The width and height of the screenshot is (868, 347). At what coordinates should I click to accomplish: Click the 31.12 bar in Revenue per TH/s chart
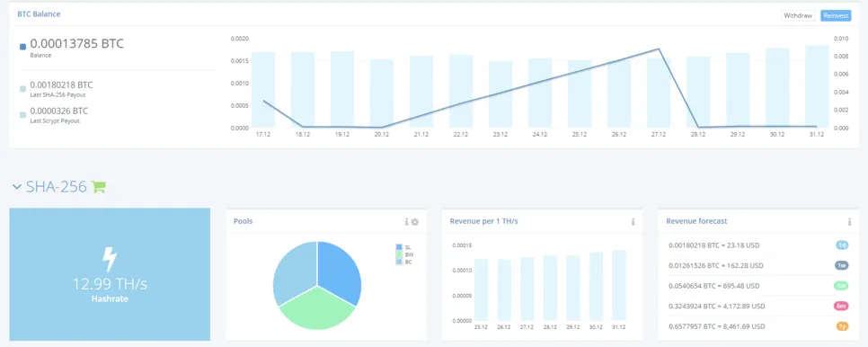pyautogui.click(x=619, y=286)
